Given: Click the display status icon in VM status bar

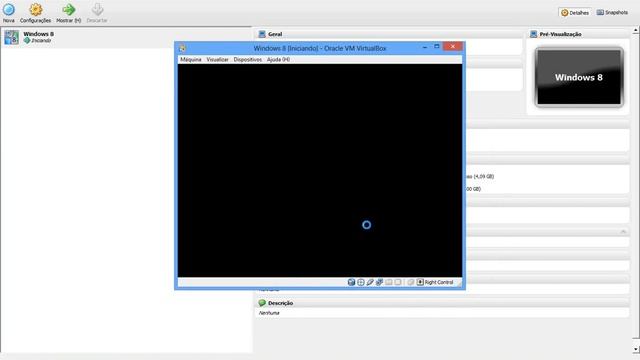Looking at the screenshot, I should point(398,282).
